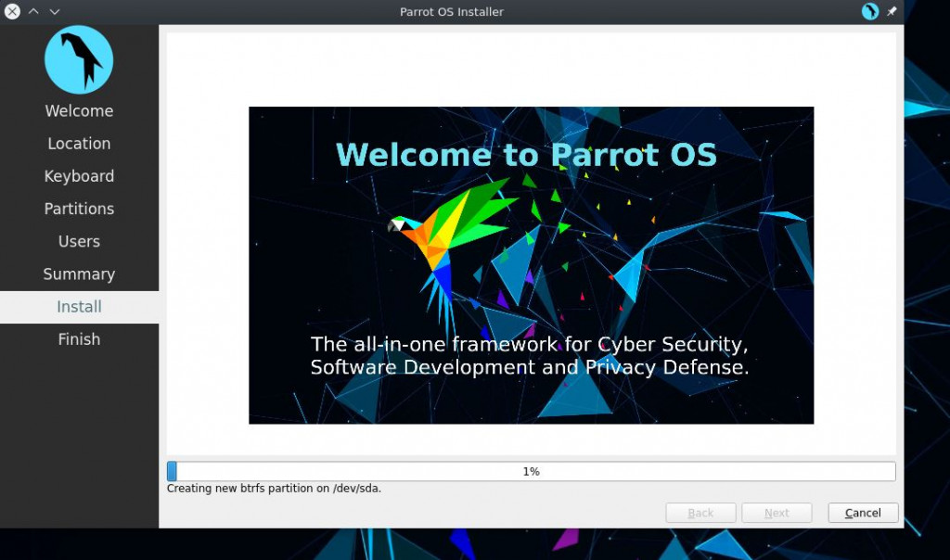Click the Parrot icon in the title bar
This screenshot has width=950, height=560.
click(x=870, y=11)
